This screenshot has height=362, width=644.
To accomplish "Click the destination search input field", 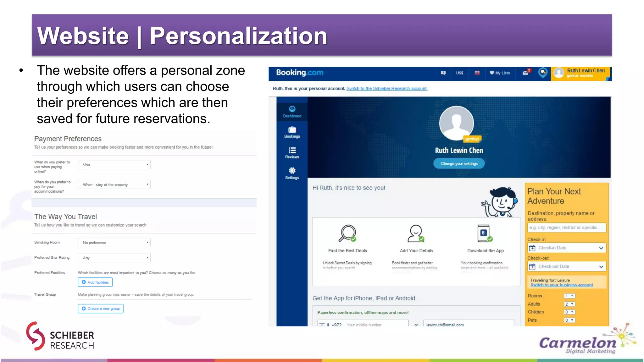I will click(567, 228).
